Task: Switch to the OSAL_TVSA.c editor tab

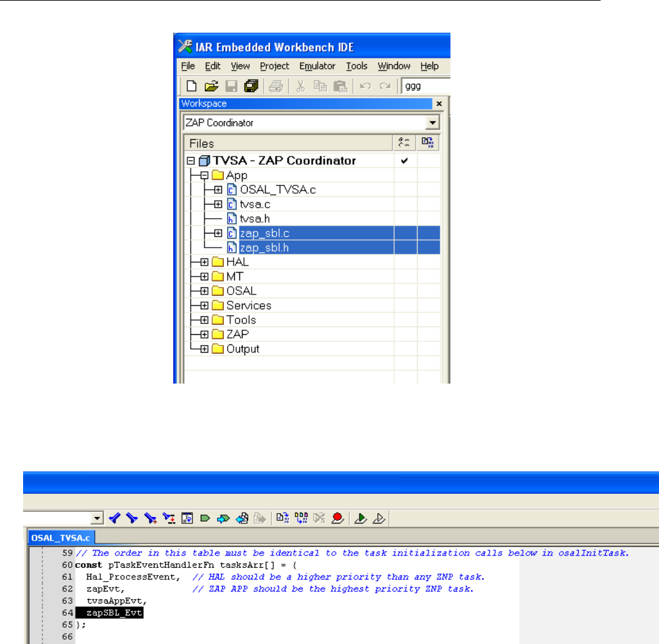Action: coord(61,538)
